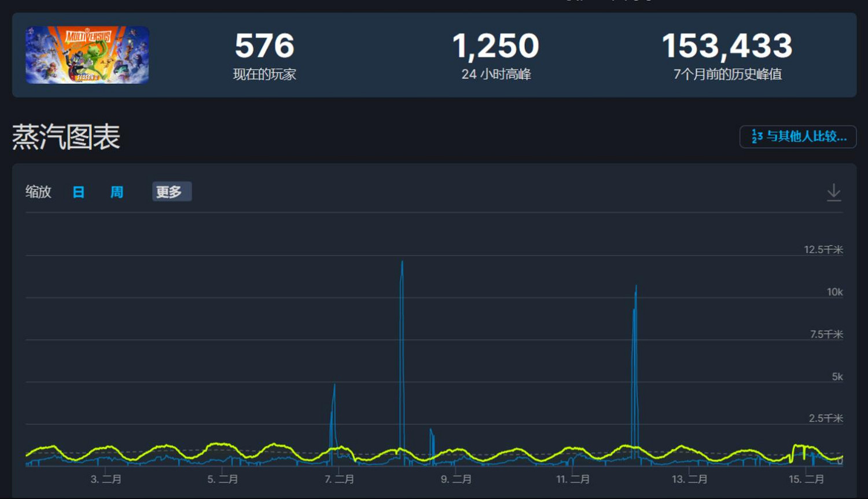Set chart zoom to 周 (week)
The image size is (868, 499).
coord(117,192)
